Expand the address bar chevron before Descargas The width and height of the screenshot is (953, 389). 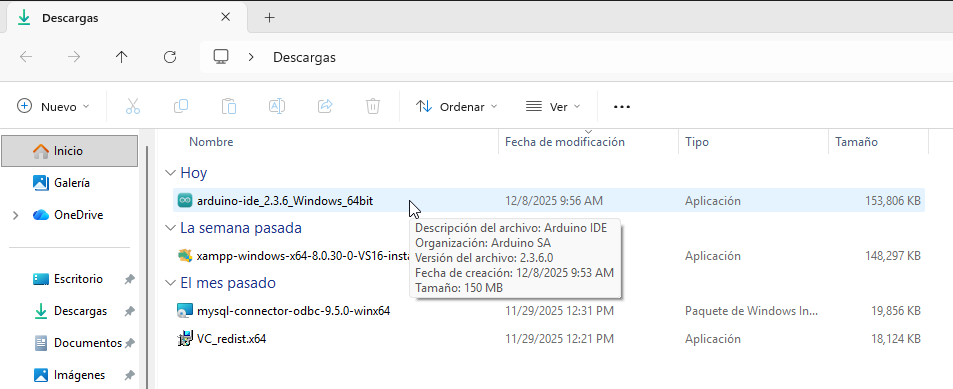click(251, 57)
